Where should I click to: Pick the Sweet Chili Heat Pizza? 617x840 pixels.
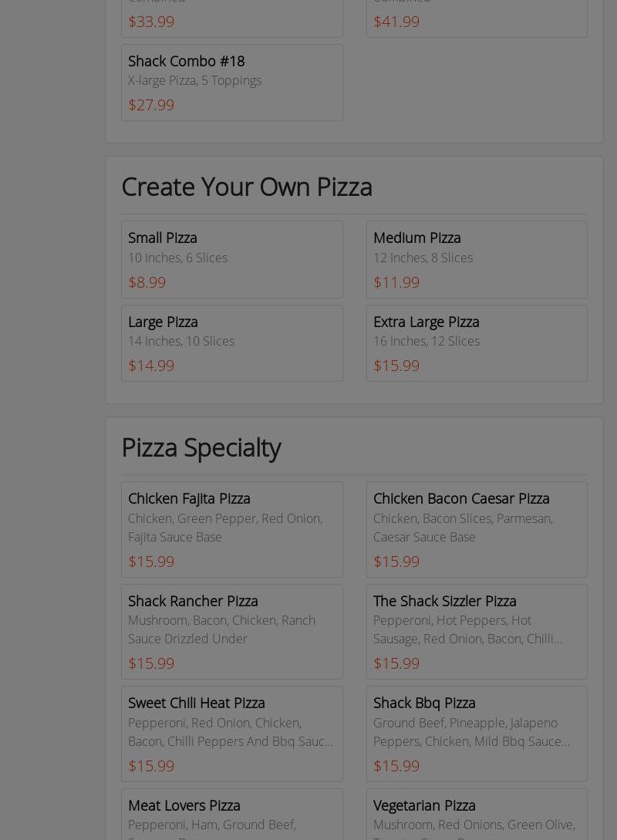[x=231, y=734]
